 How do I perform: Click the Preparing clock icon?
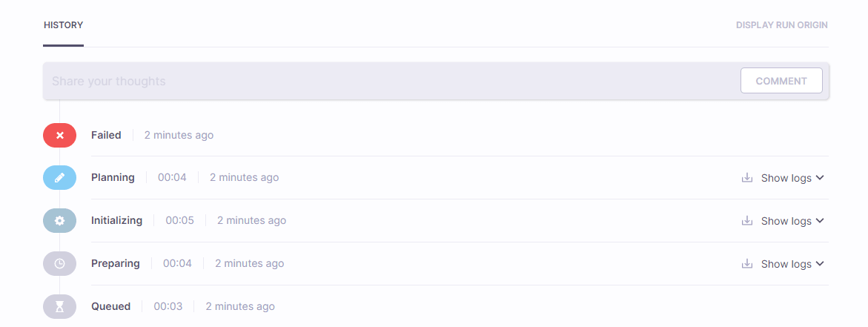(60, 263)
